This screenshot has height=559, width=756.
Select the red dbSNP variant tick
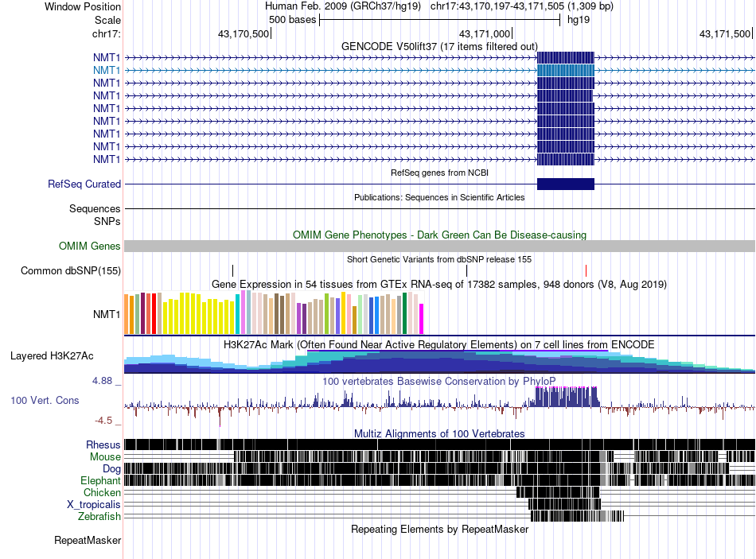[586, 270]
